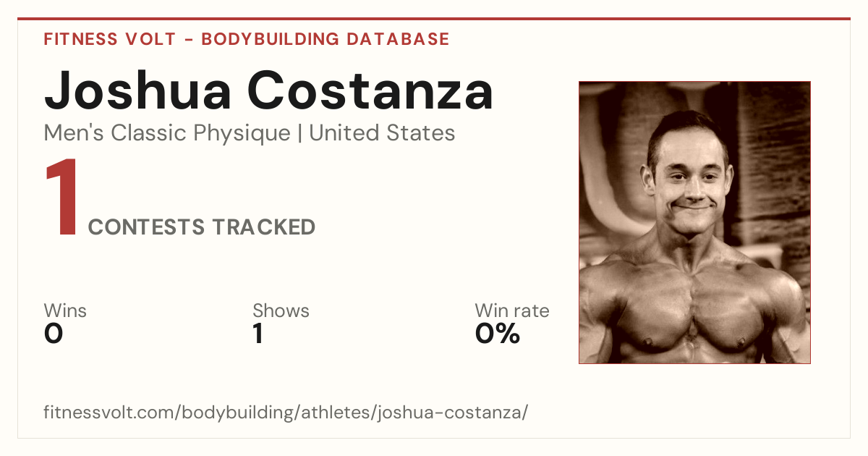Click the athlete portrait photo

[x=694, y=222]
